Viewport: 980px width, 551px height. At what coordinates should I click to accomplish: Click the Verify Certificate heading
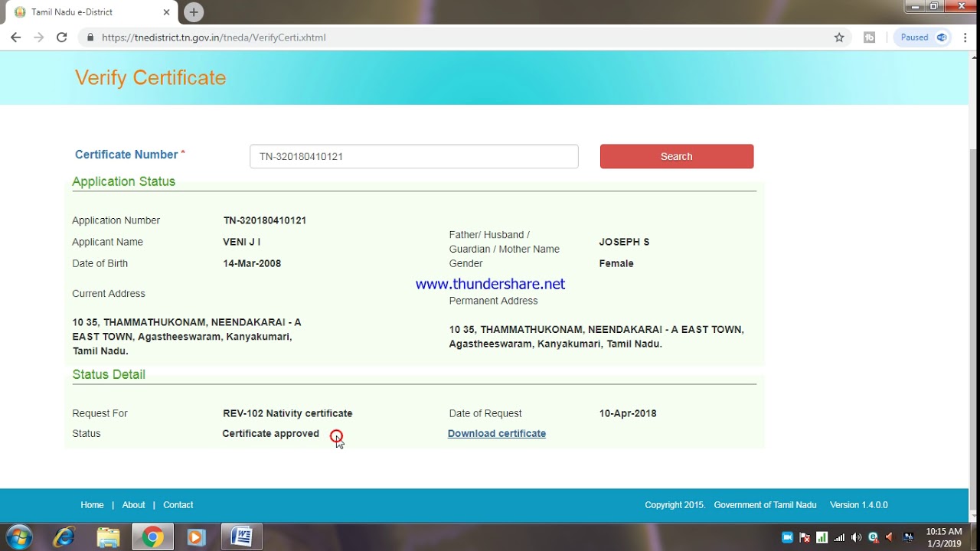150,77
